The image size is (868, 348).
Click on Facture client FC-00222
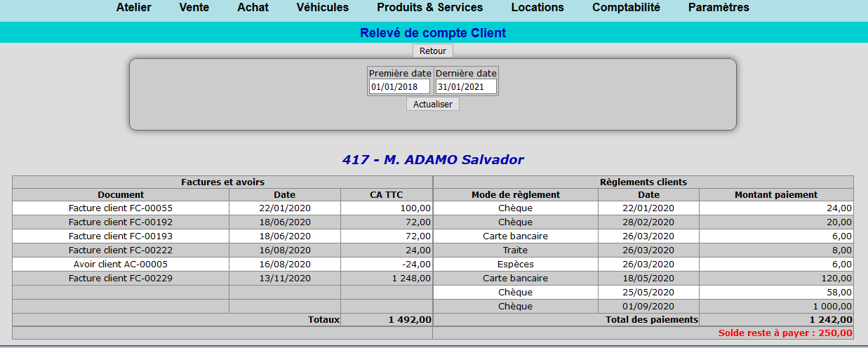point(121,250)
